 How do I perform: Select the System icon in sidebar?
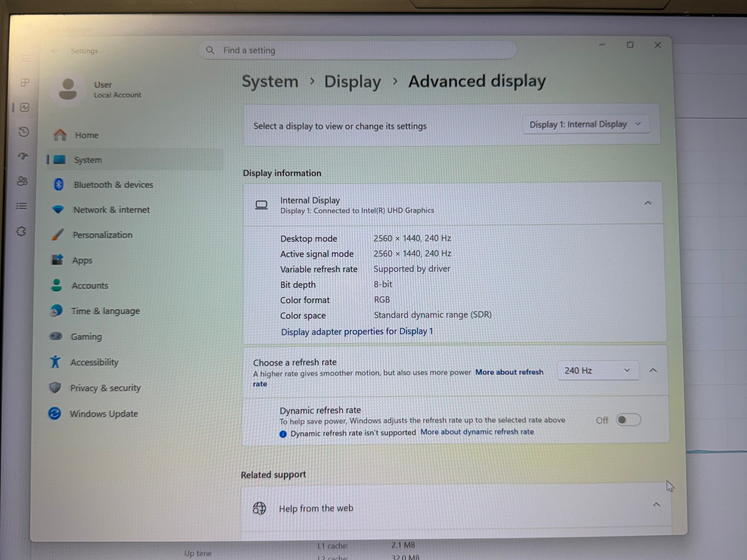tap(59, 160)
